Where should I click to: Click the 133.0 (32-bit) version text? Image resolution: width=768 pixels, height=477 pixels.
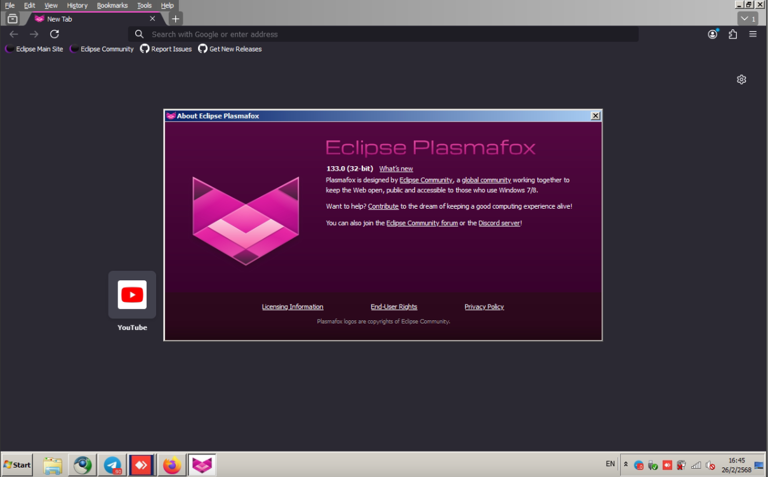tap(350, 169)
